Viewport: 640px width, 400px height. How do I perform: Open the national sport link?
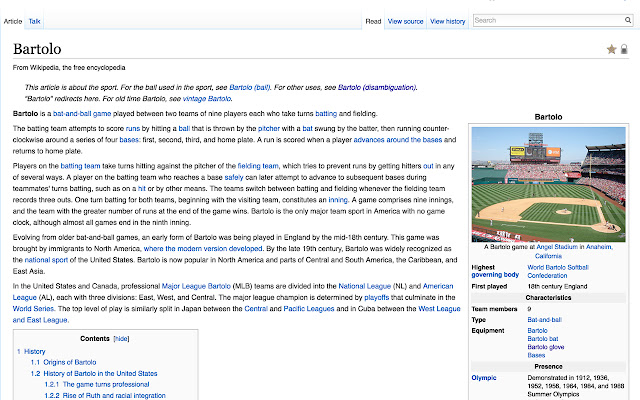click(46, 260)
